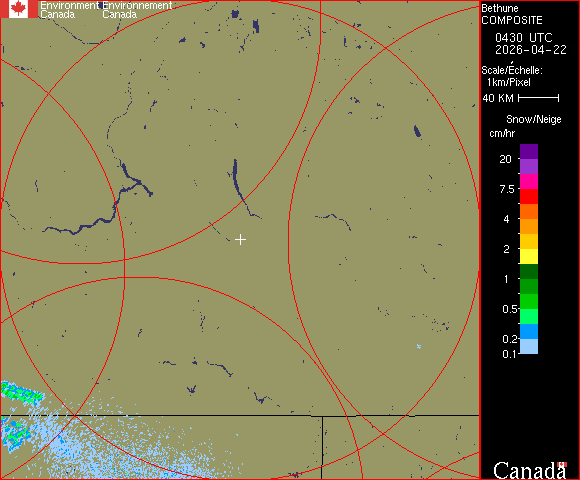Click the Environnement Canada French header text
This screenshot has width=580, height=480.
point(137,10)
